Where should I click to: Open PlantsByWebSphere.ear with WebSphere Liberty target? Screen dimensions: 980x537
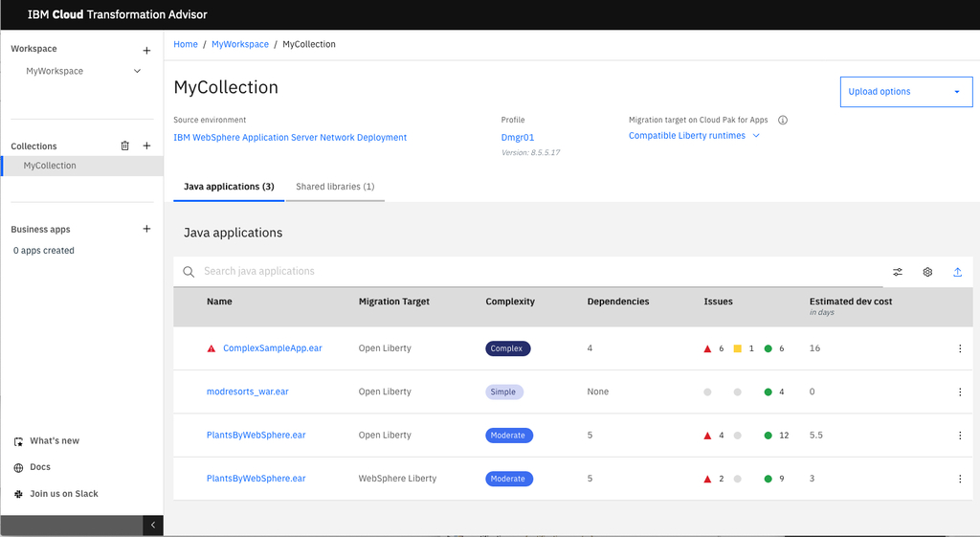pyautogui.click(x=256, y=479)
